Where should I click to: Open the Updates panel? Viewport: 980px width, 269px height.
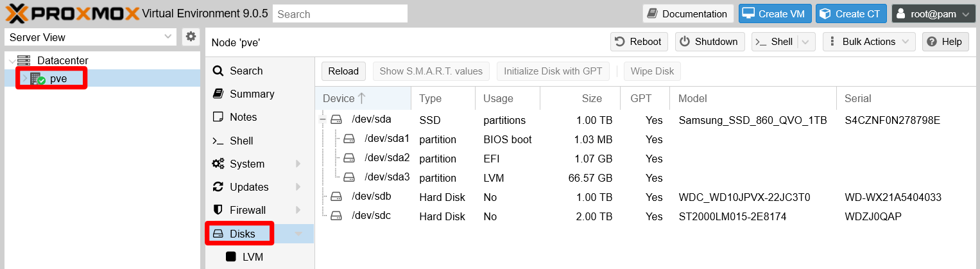click(x=259, y=187)
